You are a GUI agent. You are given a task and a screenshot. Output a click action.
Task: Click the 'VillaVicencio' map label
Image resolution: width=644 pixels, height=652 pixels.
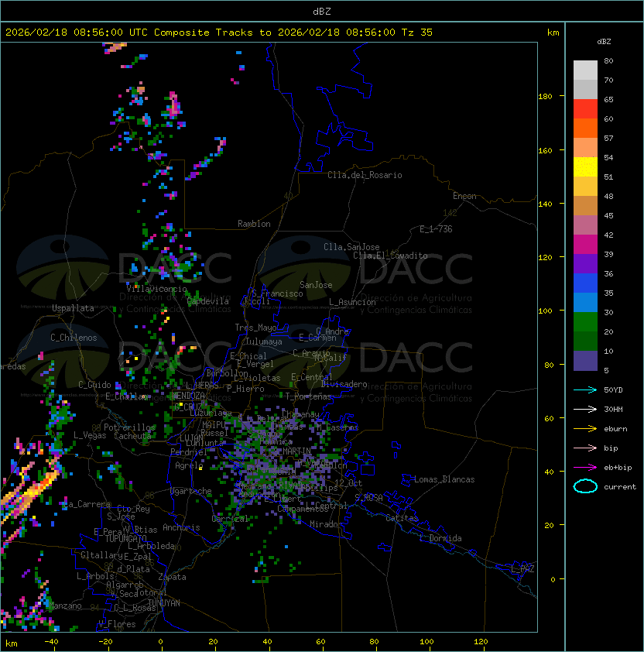pos(156,289)
